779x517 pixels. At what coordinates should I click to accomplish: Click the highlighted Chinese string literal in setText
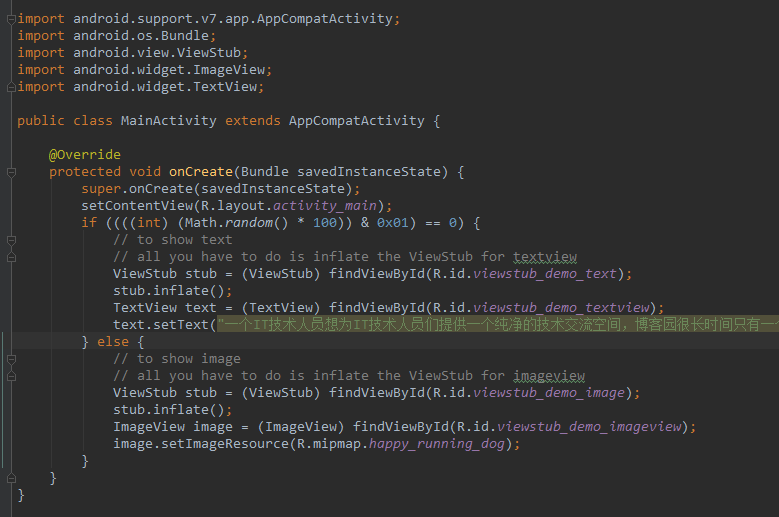coord(498,324)
